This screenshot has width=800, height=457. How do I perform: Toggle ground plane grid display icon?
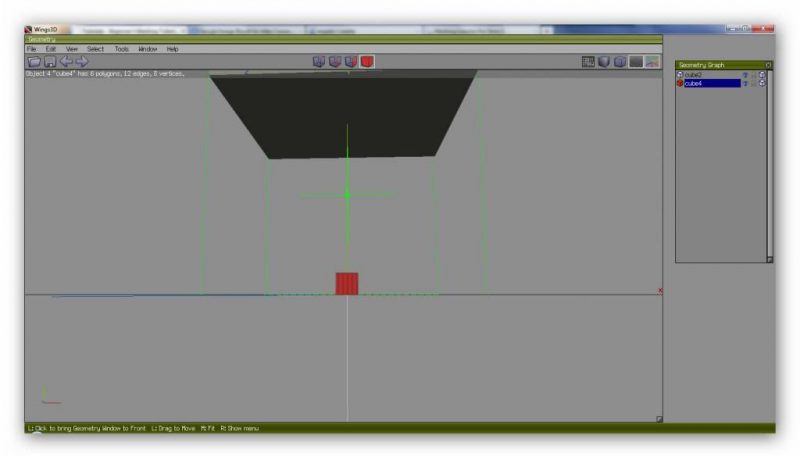(x=589, y=62)
